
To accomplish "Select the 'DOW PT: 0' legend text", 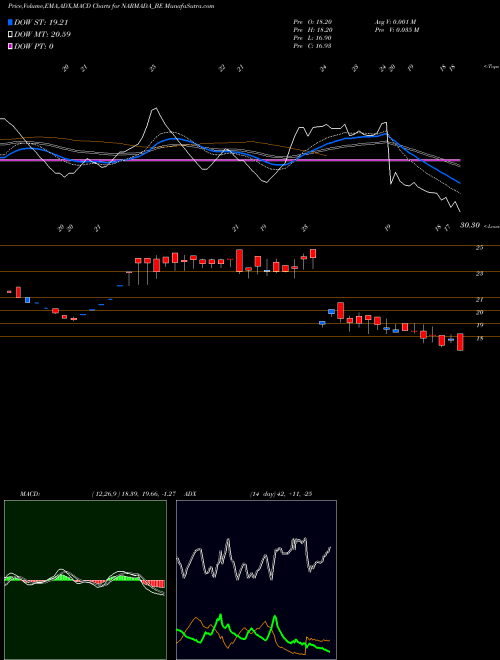I will coord(34,46).
